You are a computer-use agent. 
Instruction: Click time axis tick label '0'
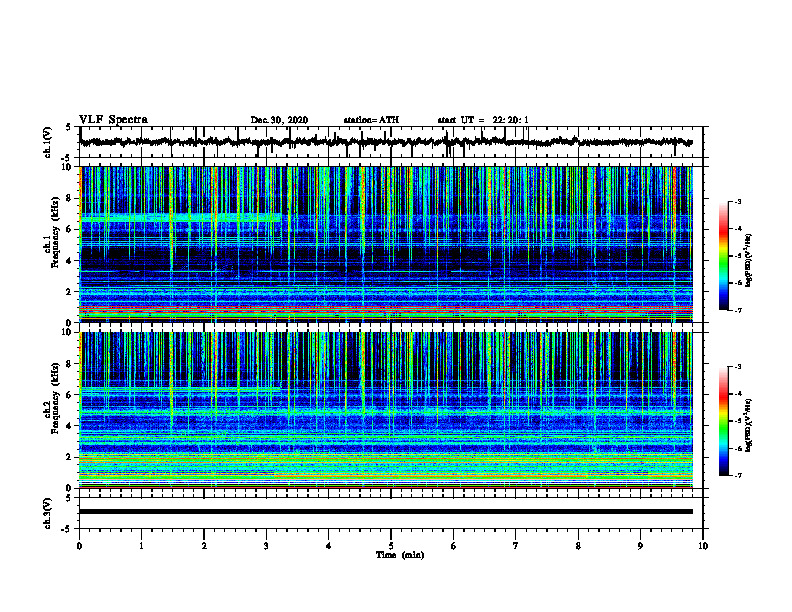coord(79,546)
